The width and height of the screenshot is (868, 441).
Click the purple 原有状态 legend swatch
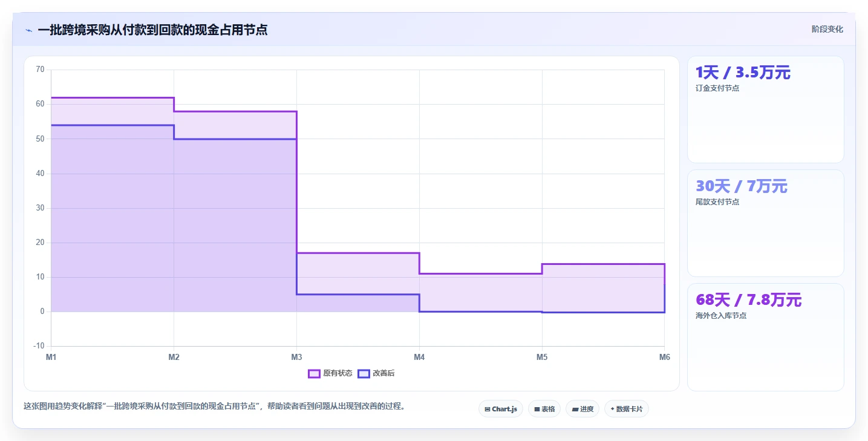[314, 373]
